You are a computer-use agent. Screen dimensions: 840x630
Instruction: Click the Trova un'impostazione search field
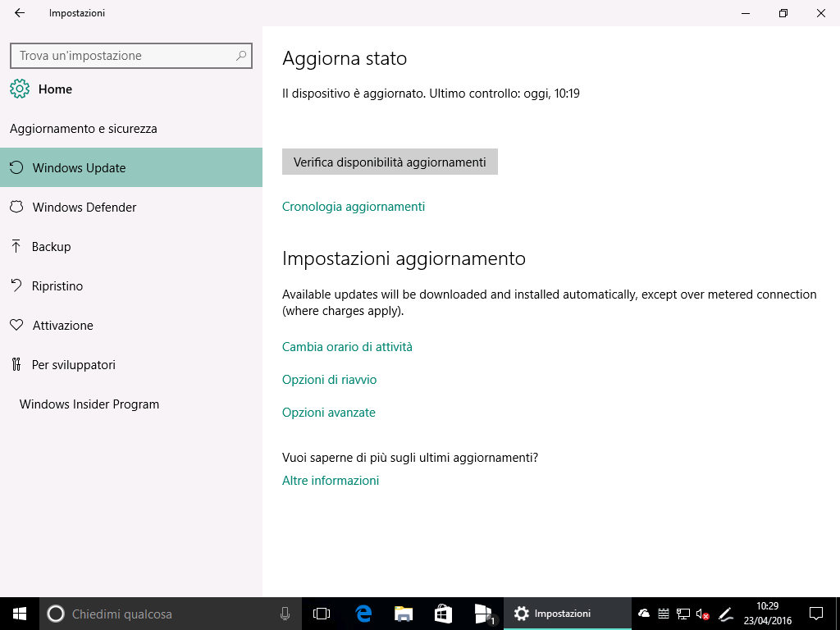[x=131, y=56]
